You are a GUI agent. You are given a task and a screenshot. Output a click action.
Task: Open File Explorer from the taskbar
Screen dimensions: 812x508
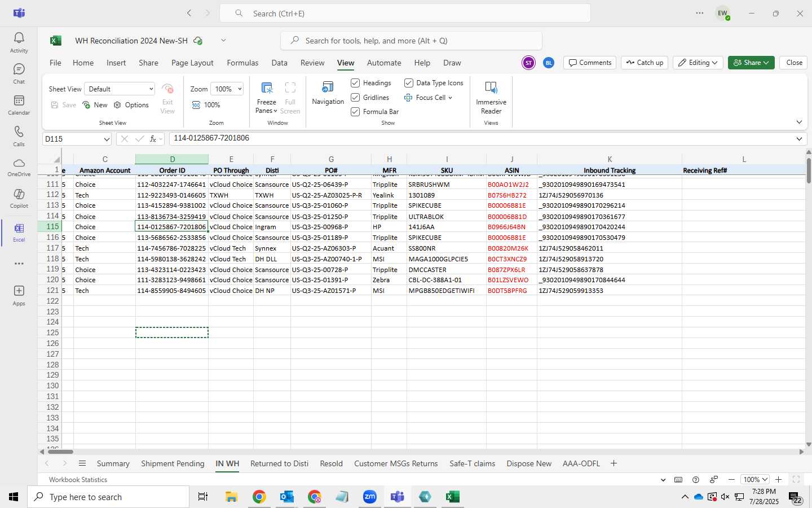coord(231,497)
